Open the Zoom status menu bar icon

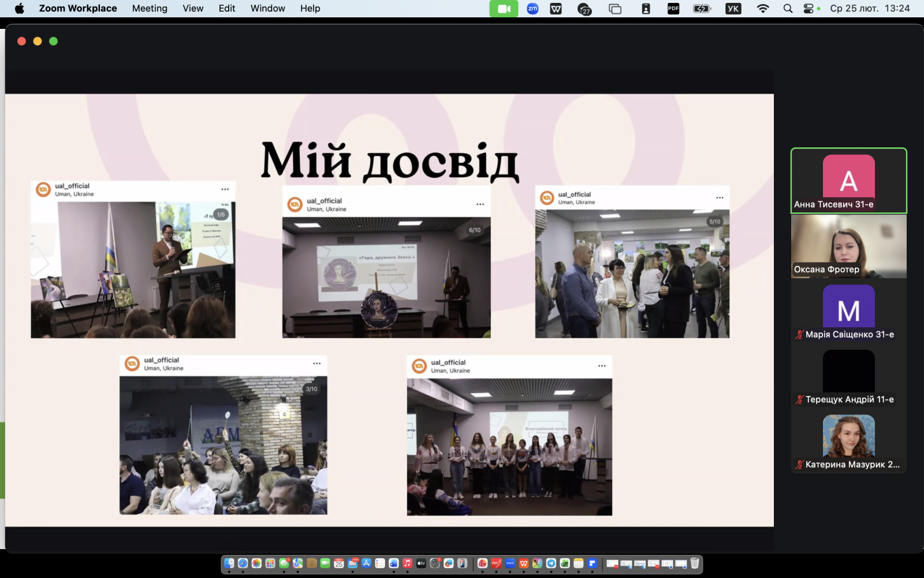tap(532, 9)
